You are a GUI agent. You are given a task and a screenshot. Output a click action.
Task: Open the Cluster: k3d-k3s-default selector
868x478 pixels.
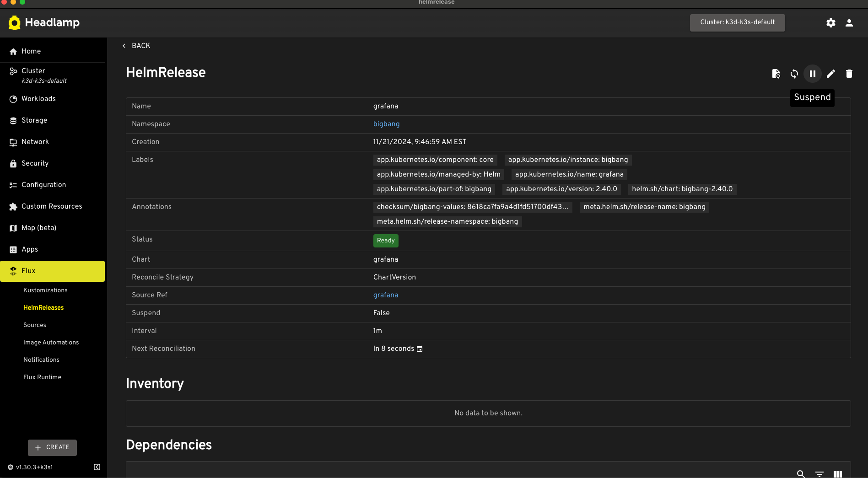(x=737, y=22)
